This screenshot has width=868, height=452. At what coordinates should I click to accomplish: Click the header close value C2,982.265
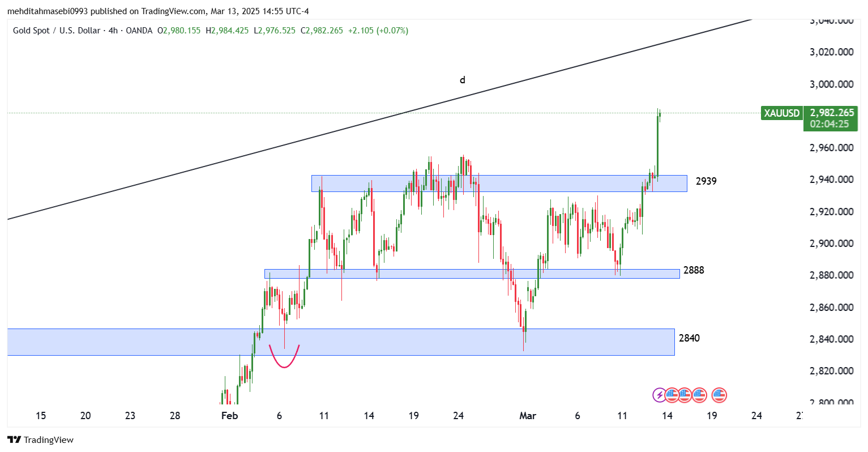click(322, 31)
